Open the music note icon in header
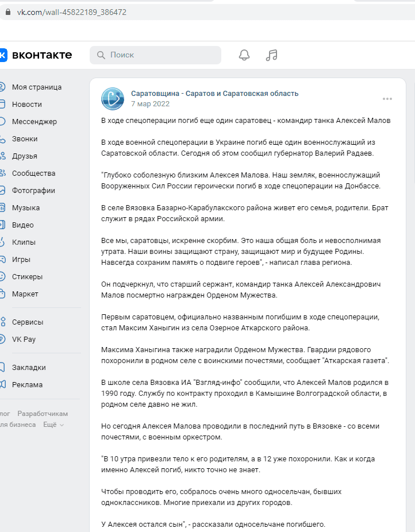The image size is (415, 532). 271,55
